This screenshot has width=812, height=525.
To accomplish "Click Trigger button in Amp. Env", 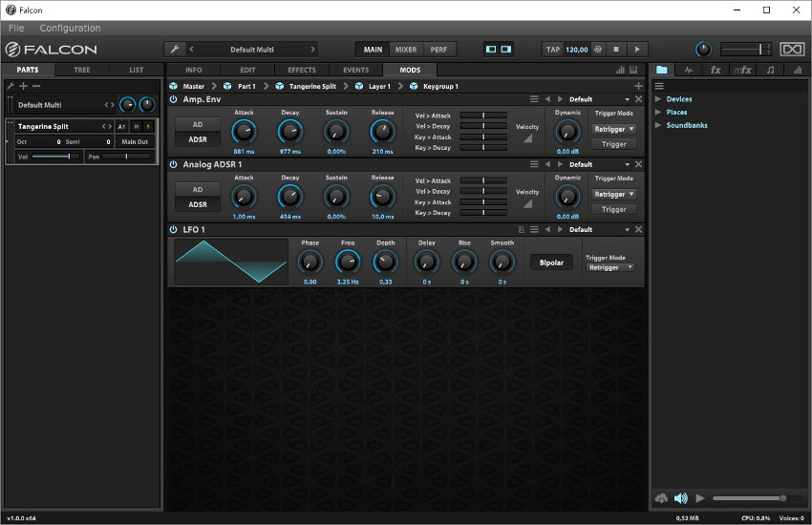I will click(x=613, y=144).
